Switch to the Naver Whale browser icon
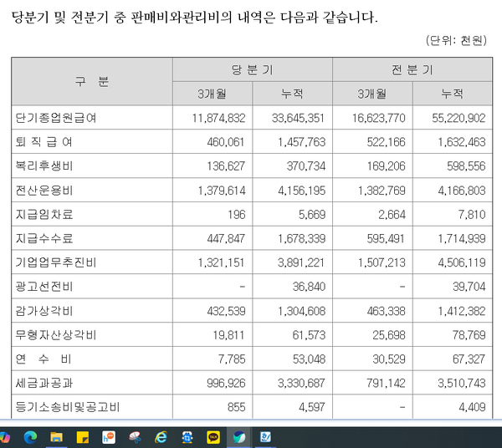This screenshot has height=448, width=502. click(239, 437)
